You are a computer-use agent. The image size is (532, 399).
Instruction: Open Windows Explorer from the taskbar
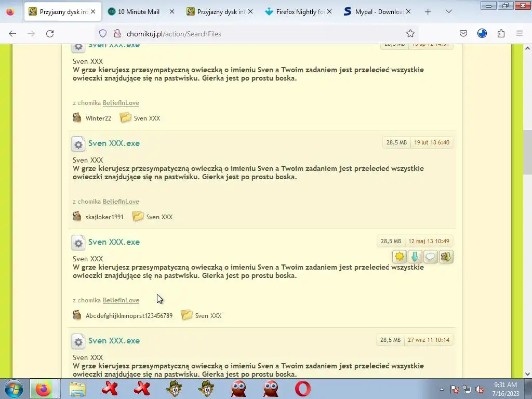tap(78, 389)
